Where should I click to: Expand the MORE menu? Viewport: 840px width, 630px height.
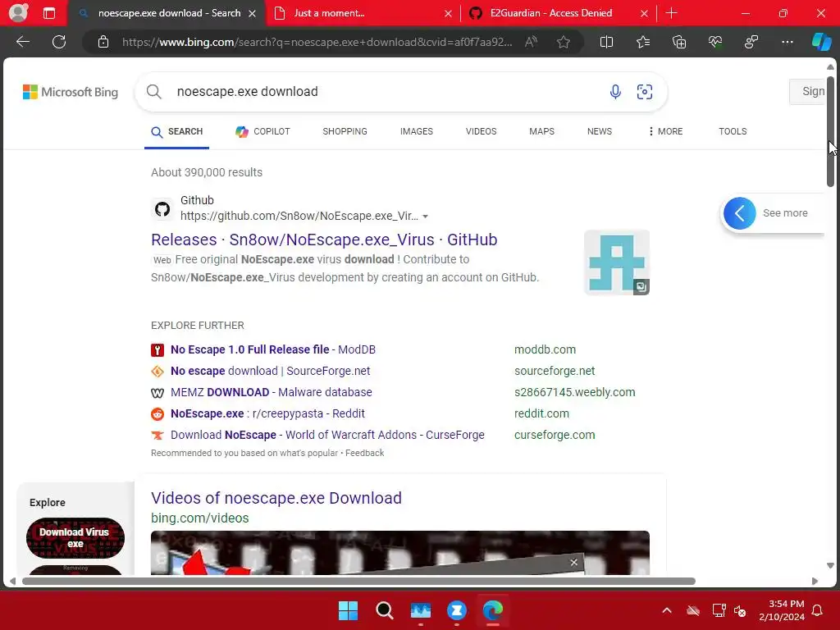pyautogui.click(x=665, y=131)
